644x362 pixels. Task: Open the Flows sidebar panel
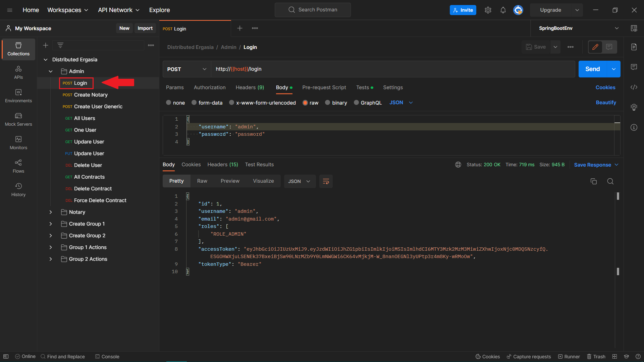[18, 167]
